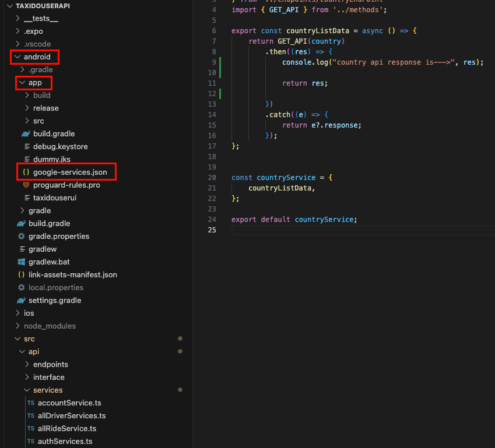Screen dimensions: 495x448
Task: Open debug.keystore file
Action: [60, 147]
